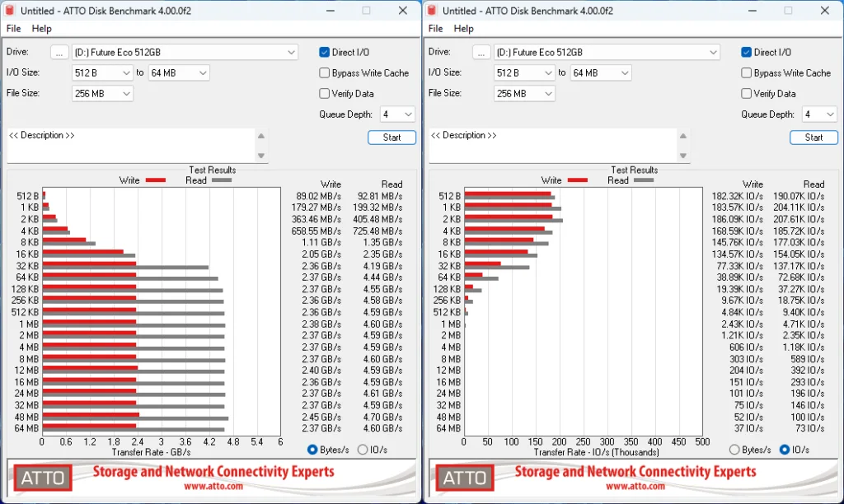Open File menu in right window

point(435,29)
